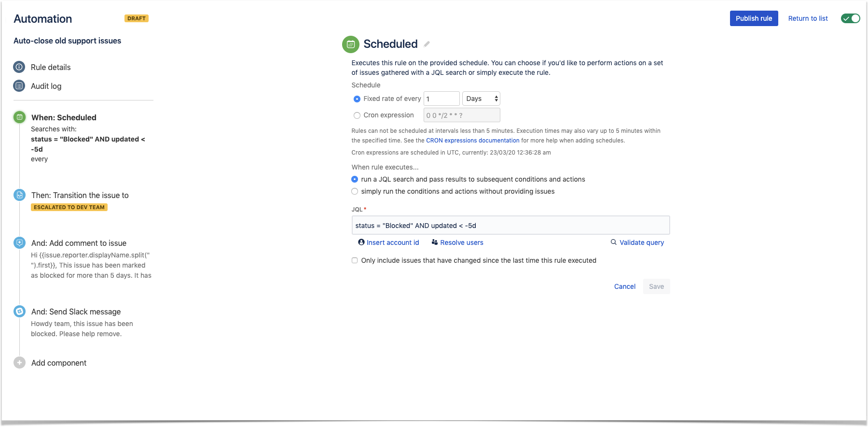Open Rule details in sidebar
868x427 pixels.
pyautogui.click(x=51, y=67)
